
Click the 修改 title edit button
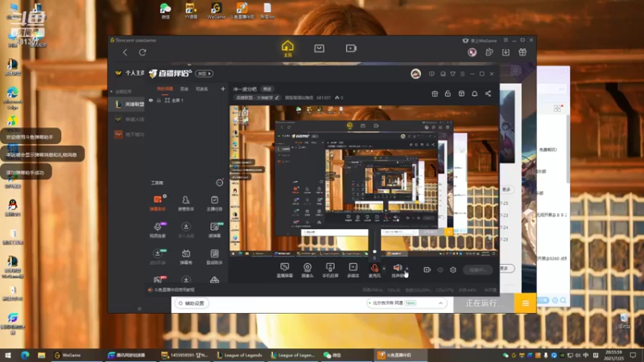point(267,89)
